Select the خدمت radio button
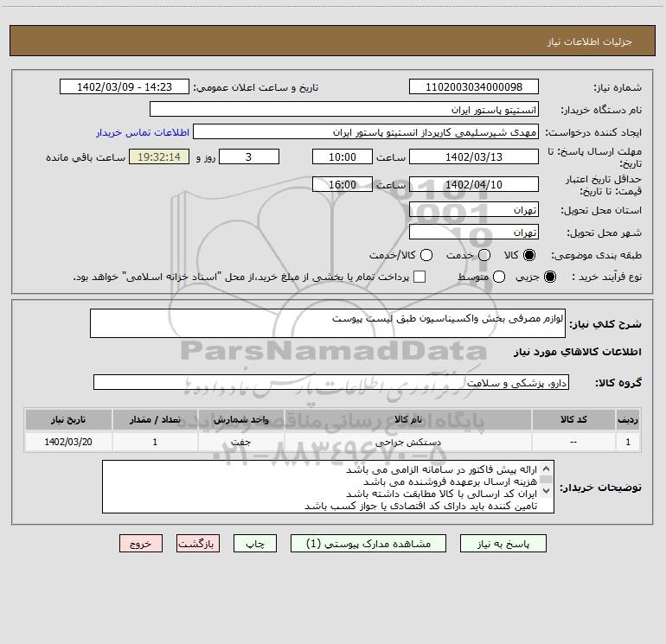 [x=484, y=255]
